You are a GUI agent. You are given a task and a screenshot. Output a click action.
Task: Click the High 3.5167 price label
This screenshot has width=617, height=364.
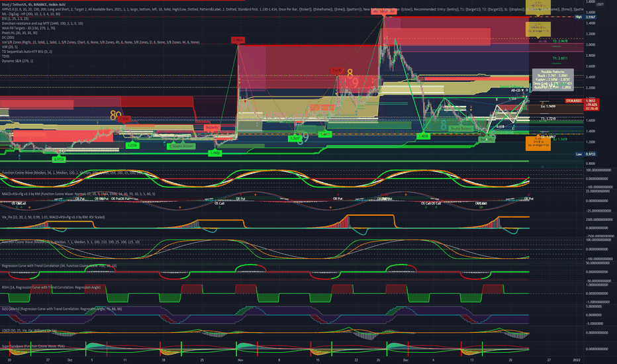[x=585, y=17]
